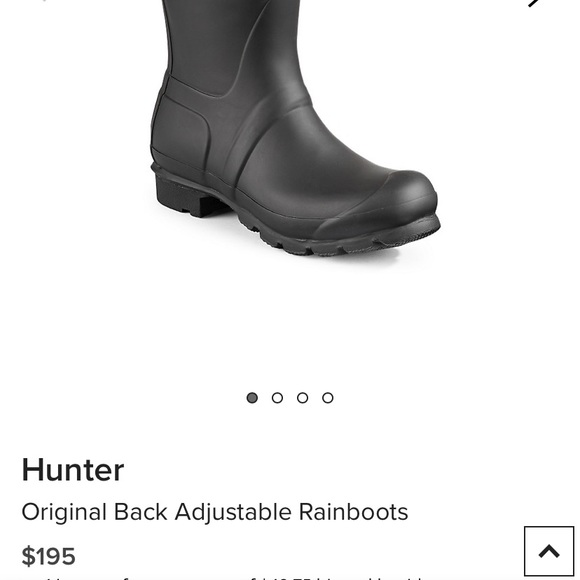
Task: Click the $195 price label
Action: tap(48, 556)
